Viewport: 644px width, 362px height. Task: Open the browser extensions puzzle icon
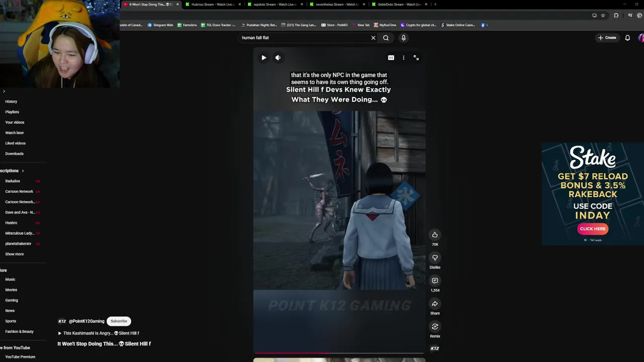(x=616, y=16)
